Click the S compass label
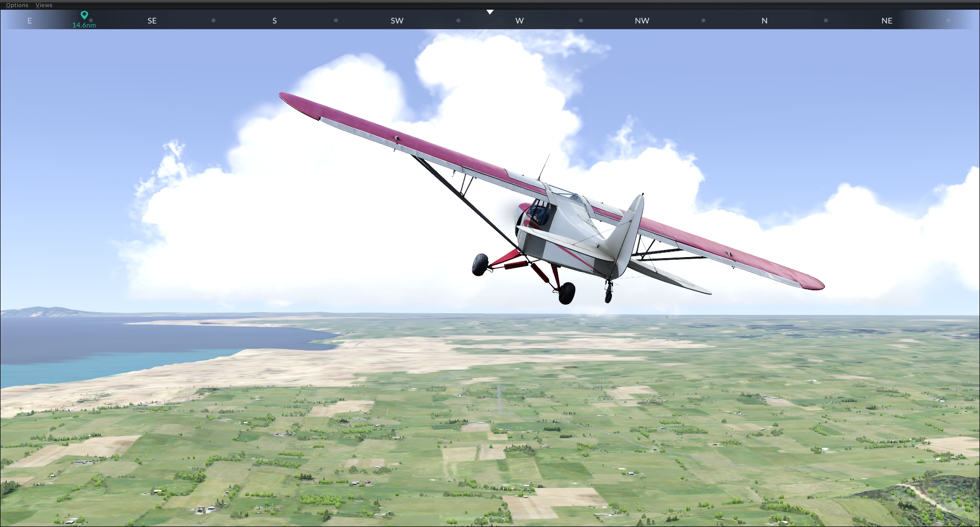This screenshot has height=527, width=980. point(275,21)
